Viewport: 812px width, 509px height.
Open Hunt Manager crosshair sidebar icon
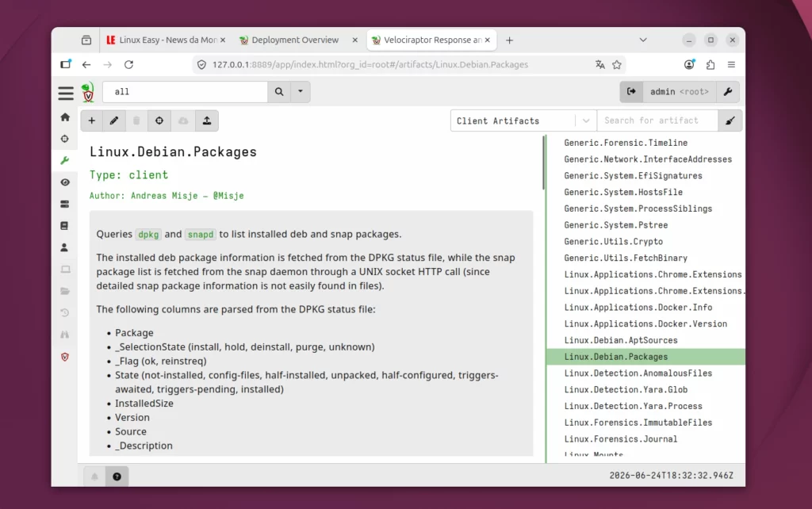click(65, 139)
